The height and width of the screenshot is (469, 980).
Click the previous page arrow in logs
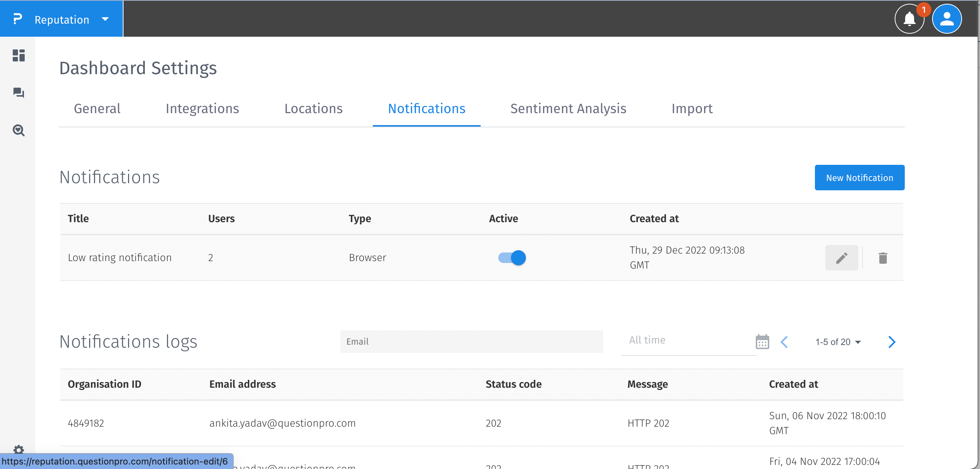tap(785, 341)
